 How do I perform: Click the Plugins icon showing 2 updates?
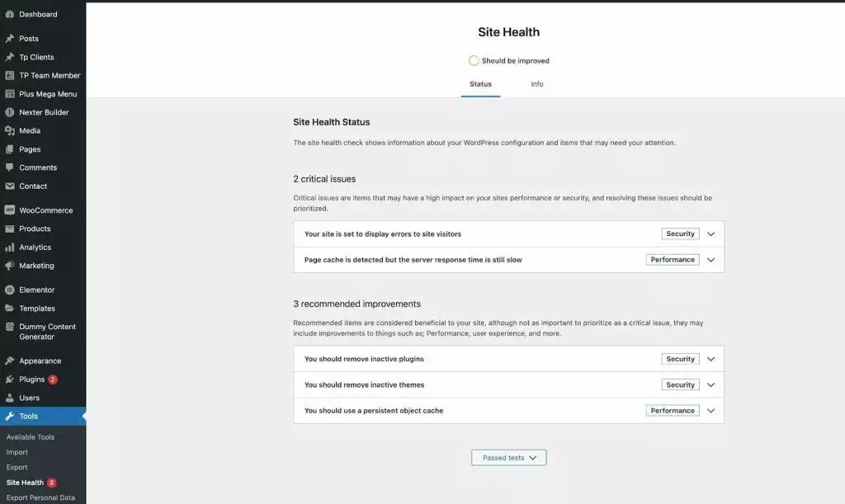point(10,379)
